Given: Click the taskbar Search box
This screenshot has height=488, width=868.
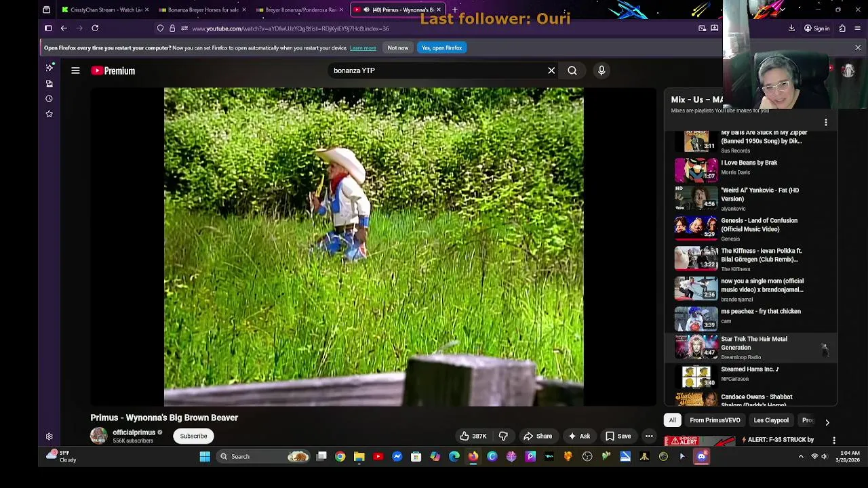Looking at the screenshot, I should pos(264,457).
